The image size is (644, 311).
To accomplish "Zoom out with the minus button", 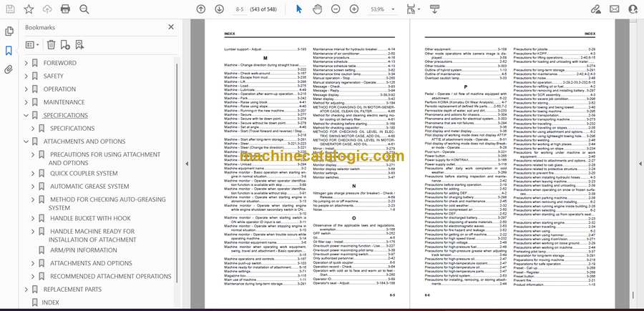I will [336, 9].
